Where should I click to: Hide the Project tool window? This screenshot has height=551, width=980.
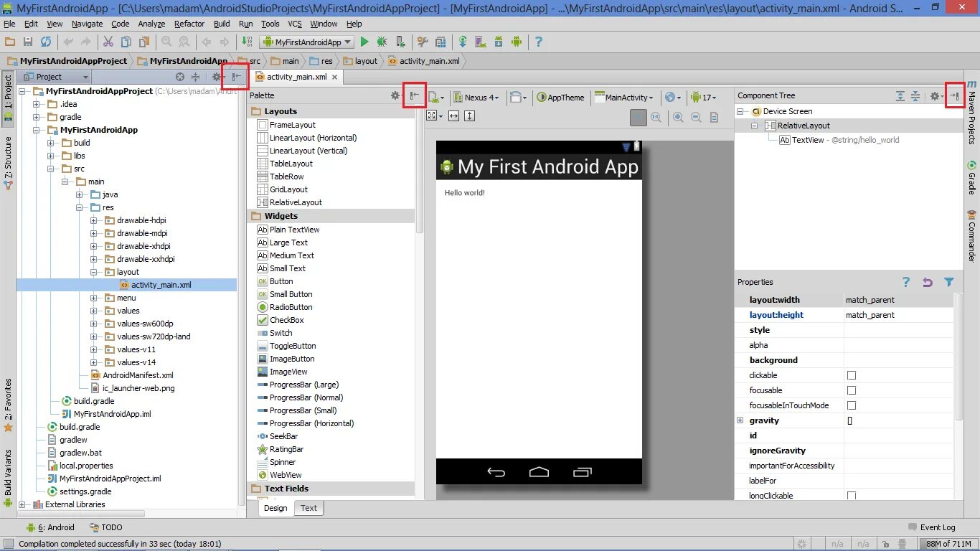point(236,77)
